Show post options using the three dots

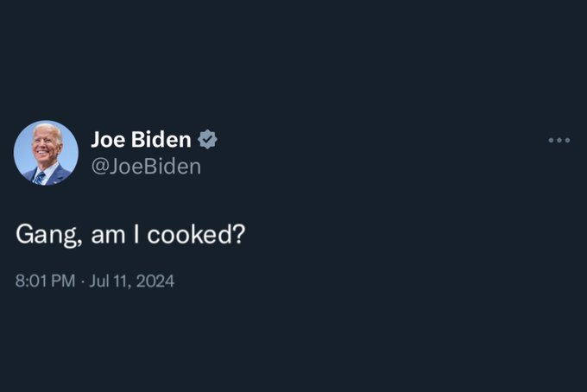(559, 140)
